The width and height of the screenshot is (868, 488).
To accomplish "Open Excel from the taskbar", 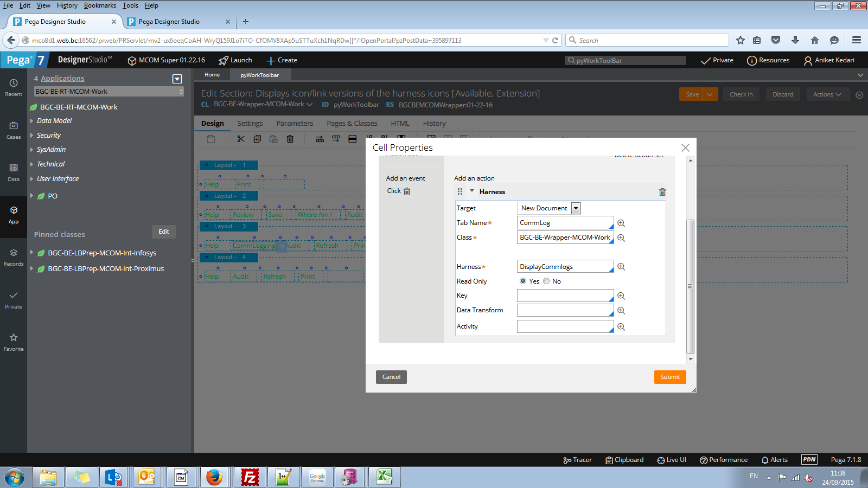I will [384, 478].
